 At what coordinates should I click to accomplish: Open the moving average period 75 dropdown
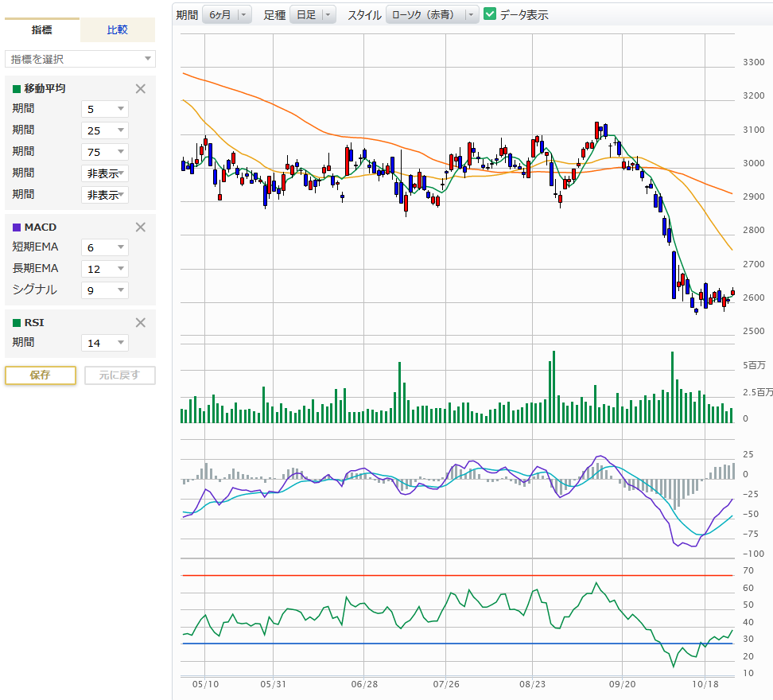click(x=105, y=152)
